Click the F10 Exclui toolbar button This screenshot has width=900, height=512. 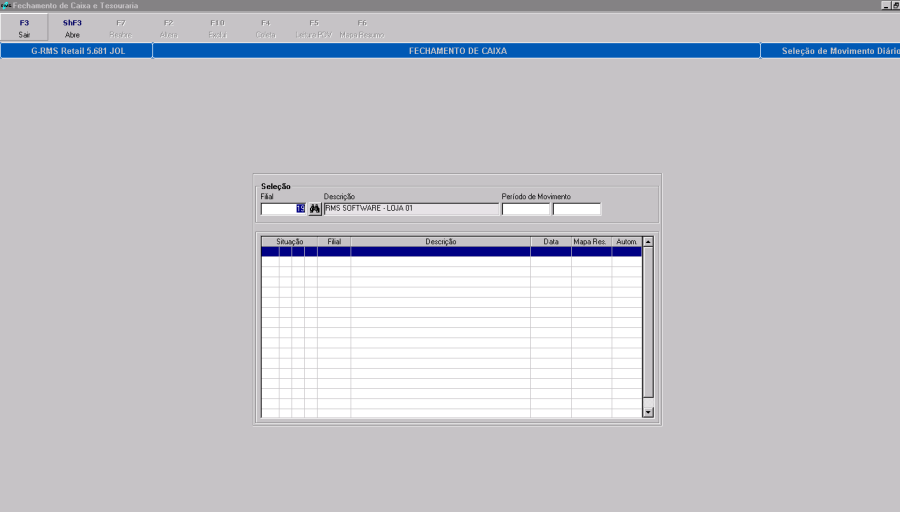coord(218,28)
